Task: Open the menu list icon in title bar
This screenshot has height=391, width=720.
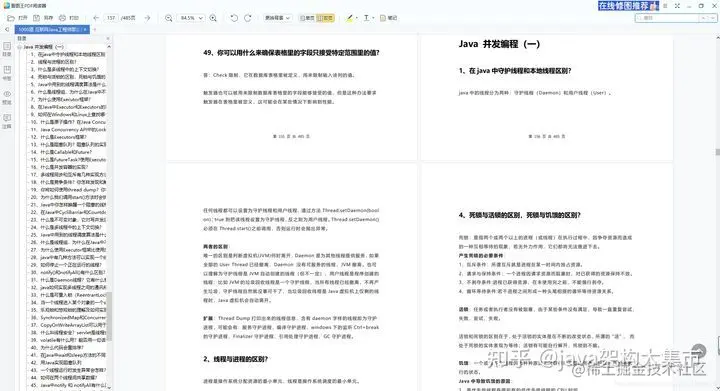Action: click(x=665, y=6)
